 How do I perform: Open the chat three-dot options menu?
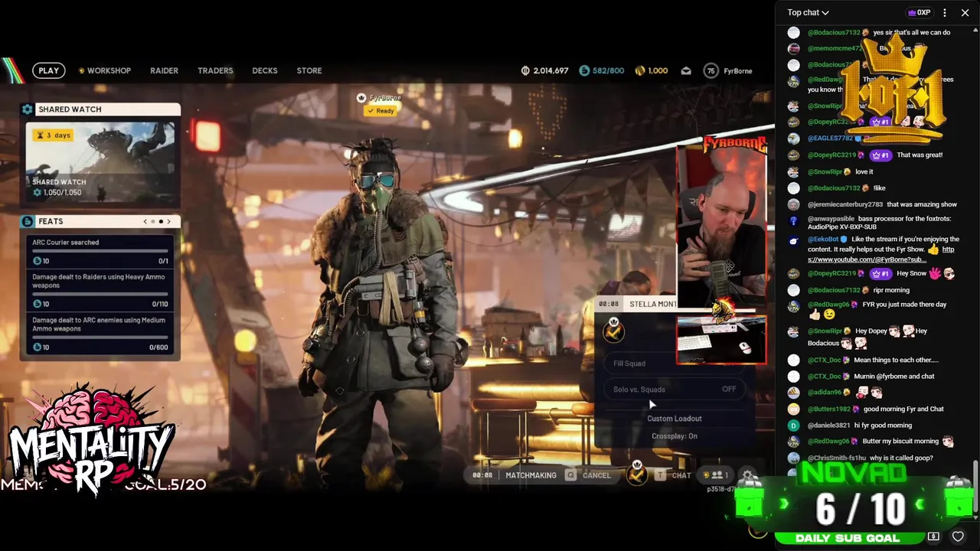point(945,12)
